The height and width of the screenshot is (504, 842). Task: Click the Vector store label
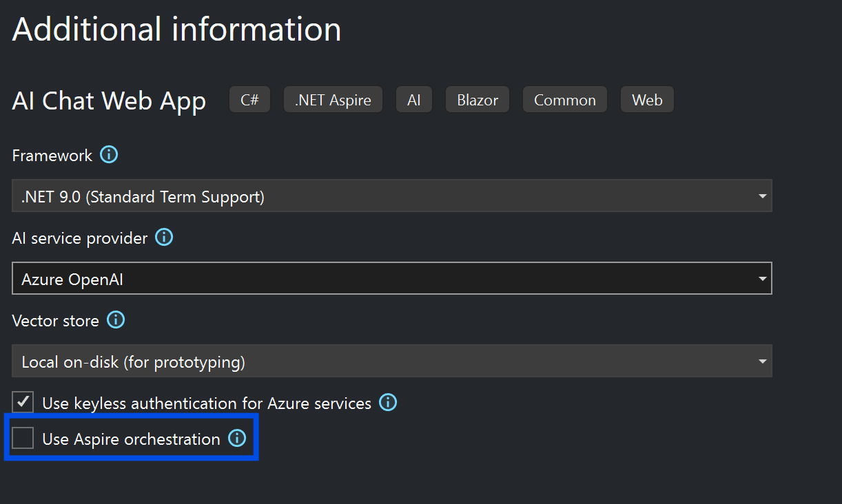pyautogui.click(x=55, y=321)
